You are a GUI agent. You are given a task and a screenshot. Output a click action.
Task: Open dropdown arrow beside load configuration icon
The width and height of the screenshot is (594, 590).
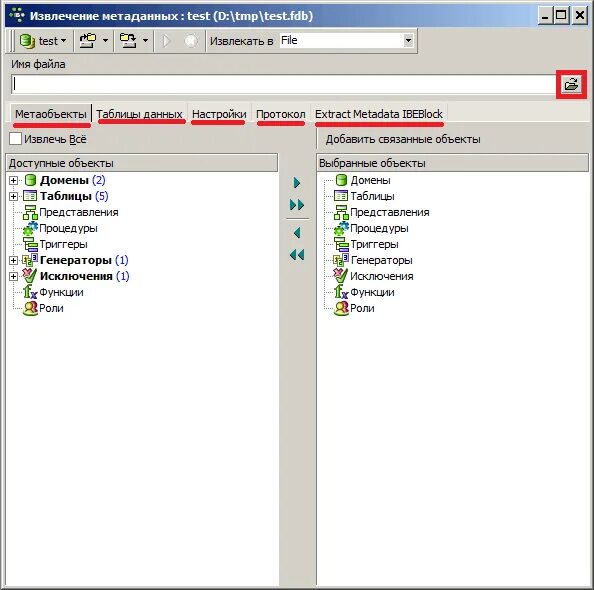point(105,41)
